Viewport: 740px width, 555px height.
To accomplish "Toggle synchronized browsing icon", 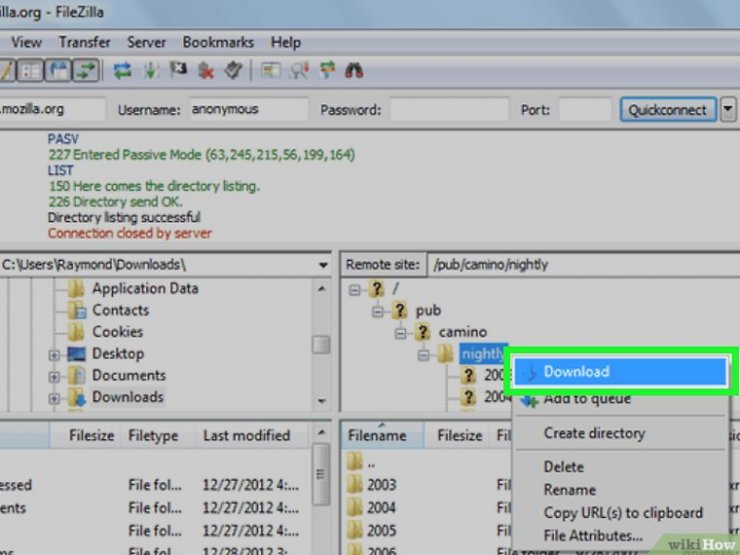I will tap(327, 71).
